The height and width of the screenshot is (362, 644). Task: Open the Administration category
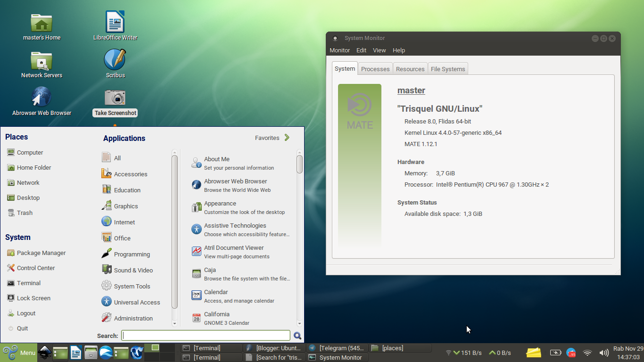pyautogui.click(x=135, y=318)
